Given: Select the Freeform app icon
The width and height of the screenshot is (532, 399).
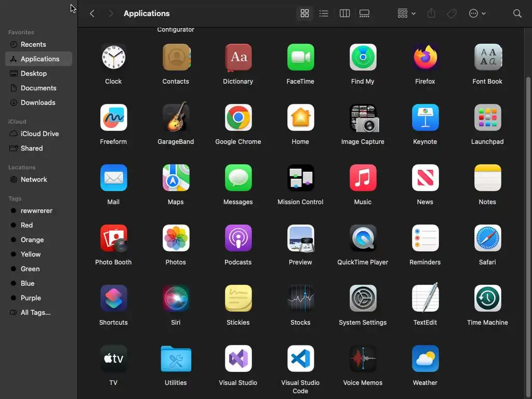Looking at the screenshot, I should point(113,117).
